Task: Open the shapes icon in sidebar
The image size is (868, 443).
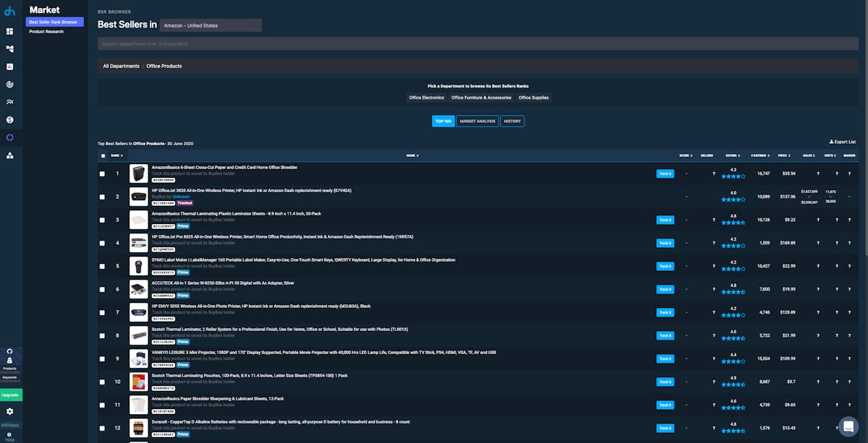Action: click(x=9, y=155)
